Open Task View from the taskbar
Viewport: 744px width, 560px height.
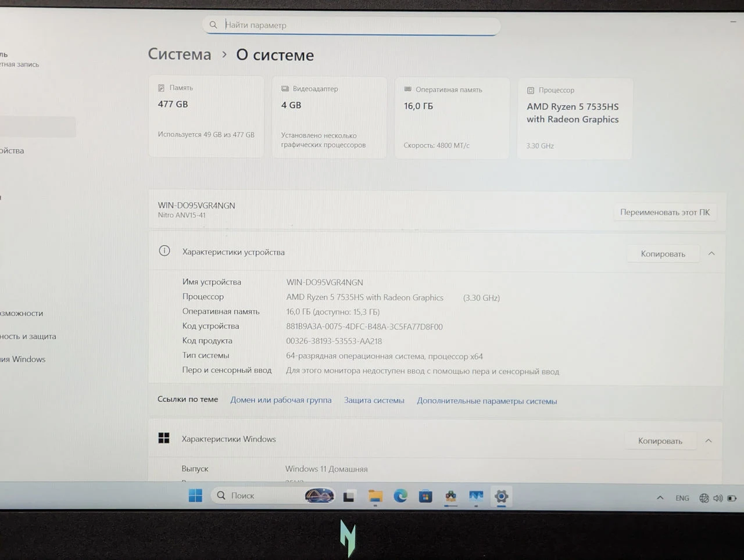pos(349,496)
